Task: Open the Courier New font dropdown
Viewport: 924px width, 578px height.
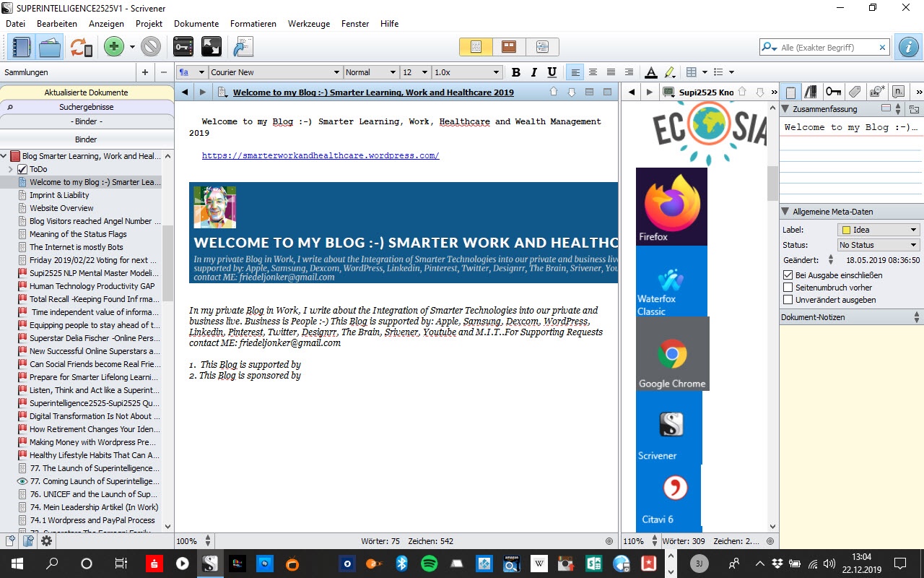Action: (x=336, y=72)
